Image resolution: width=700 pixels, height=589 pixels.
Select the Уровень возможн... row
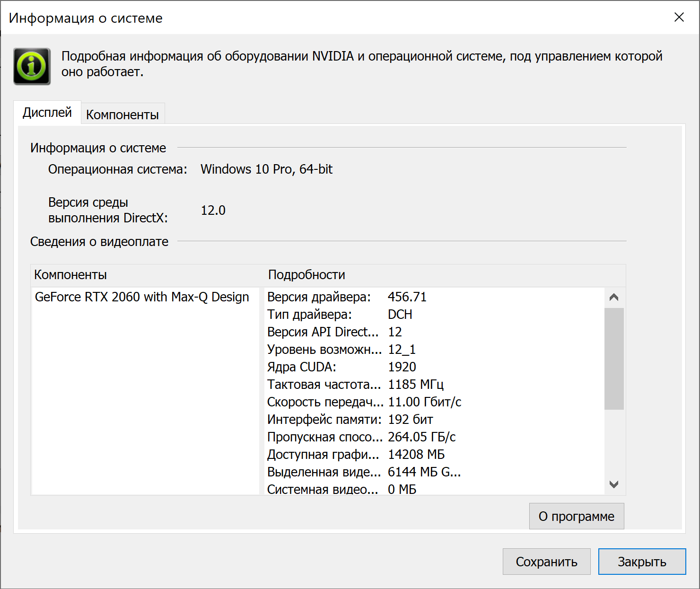click(x=434, y=350)
